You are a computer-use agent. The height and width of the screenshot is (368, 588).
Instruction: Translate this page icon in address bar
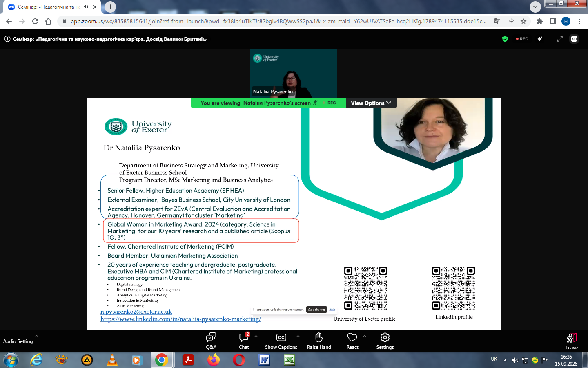point(497,21)
